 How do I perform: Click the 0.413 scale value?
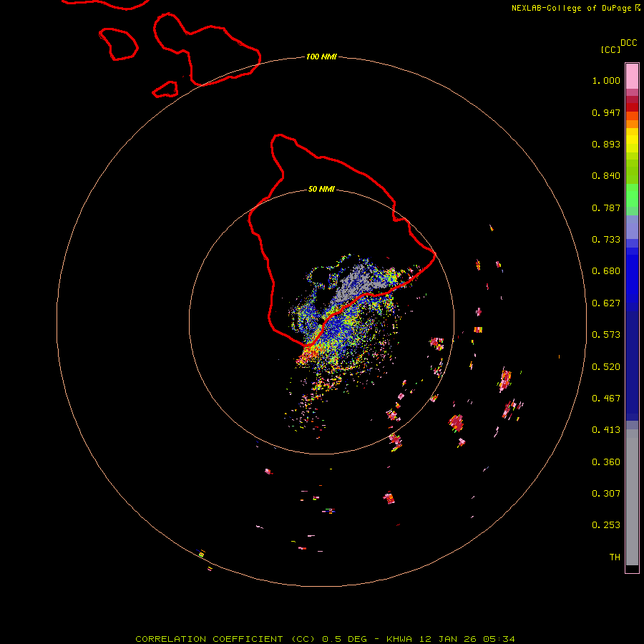tap(606, 430)
